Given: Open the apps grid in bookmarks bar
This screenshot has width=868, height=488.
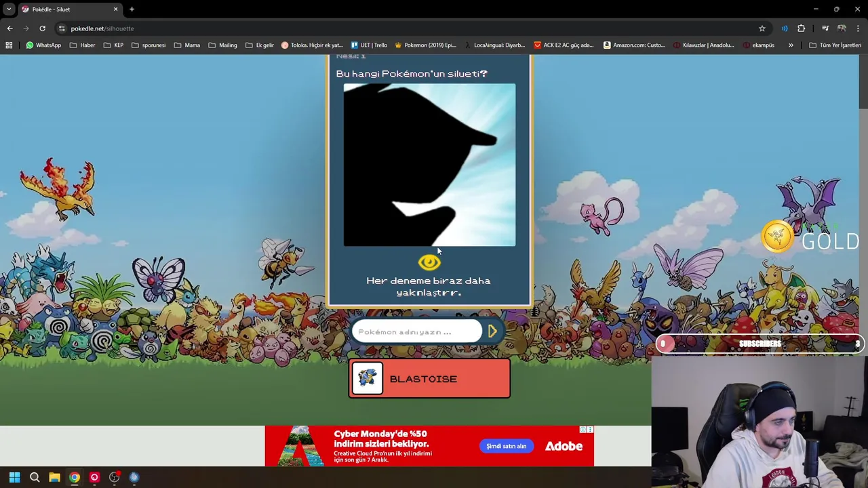Looking at the screenshot, I should 9,45.
